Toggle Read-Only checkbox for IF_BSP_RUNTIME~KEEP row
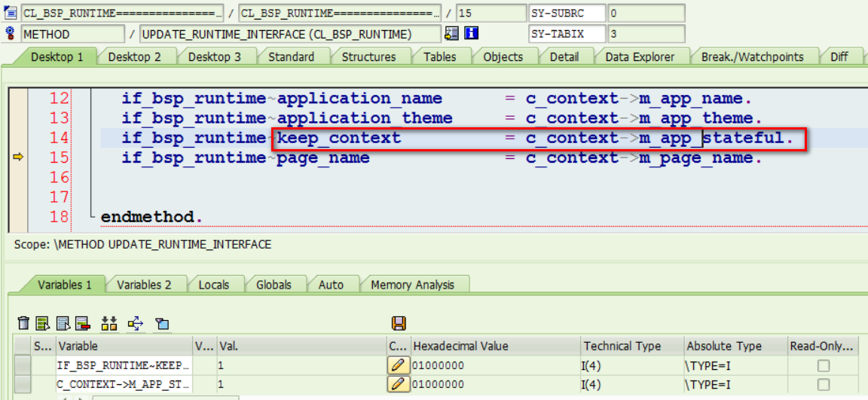The image size is (868, 400). (824, 365)
